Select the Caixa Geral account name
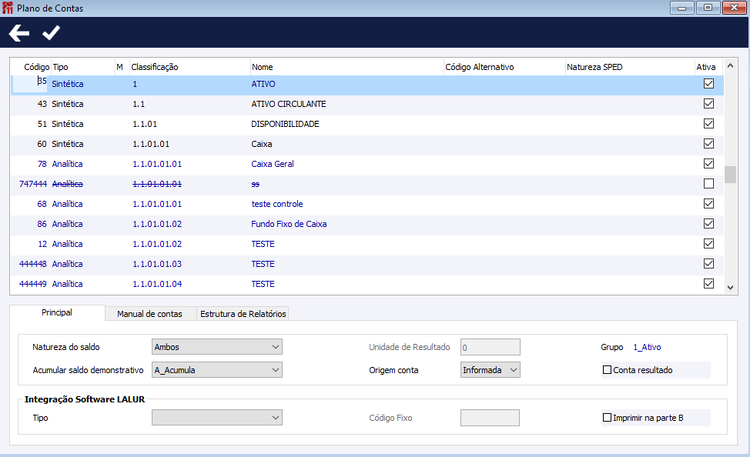 coord(273,164)
